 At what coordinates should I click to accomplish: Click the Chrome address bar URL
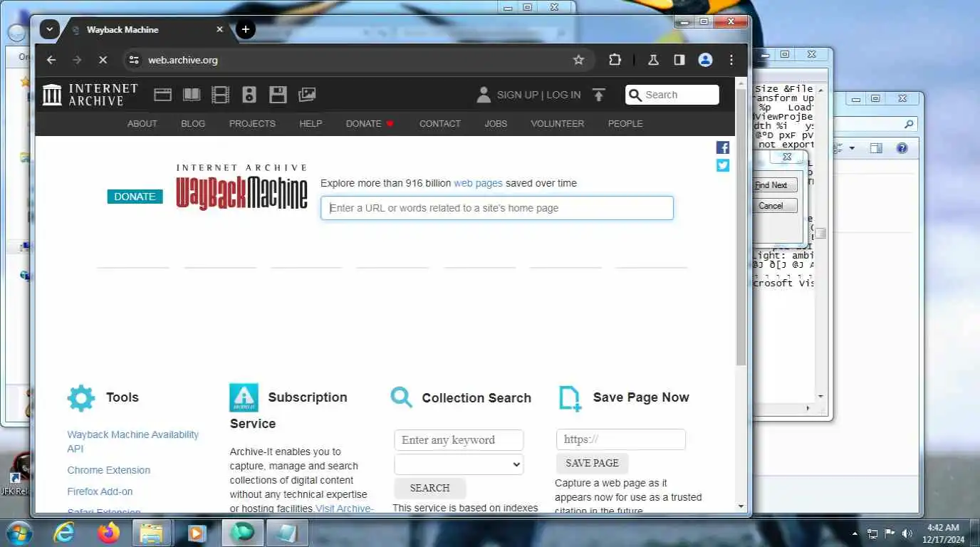click(x=183, y=60)
